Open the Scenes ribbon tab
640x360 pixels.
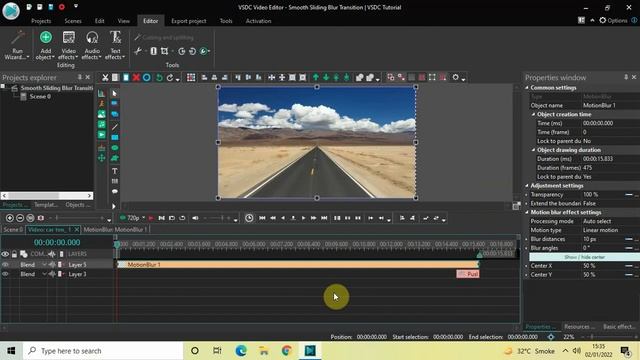pos(73,21)
